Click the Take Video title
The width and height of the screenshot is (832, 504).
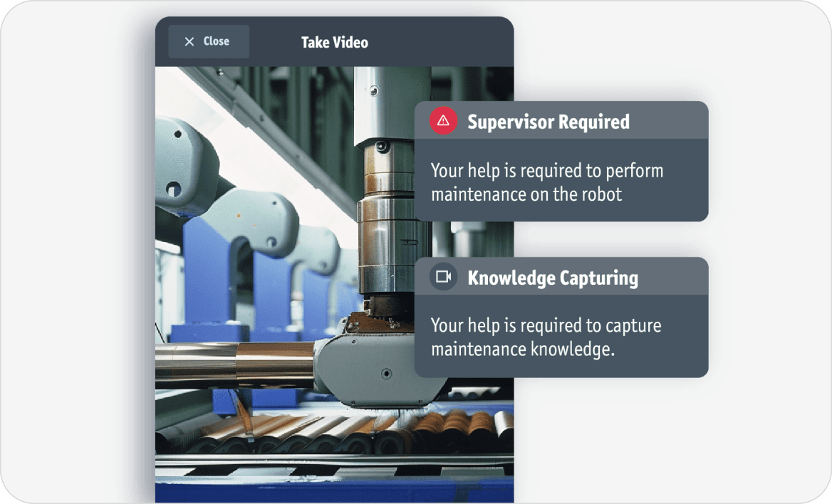tap(334, 43)
